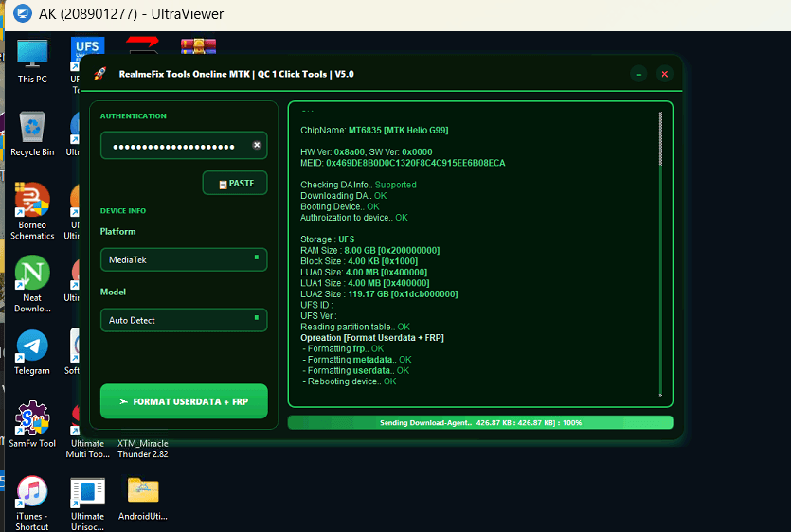Click the Storage : UFS log line
Image resolution: width=791 pixels, height=532 pixels.
point(328,239)
